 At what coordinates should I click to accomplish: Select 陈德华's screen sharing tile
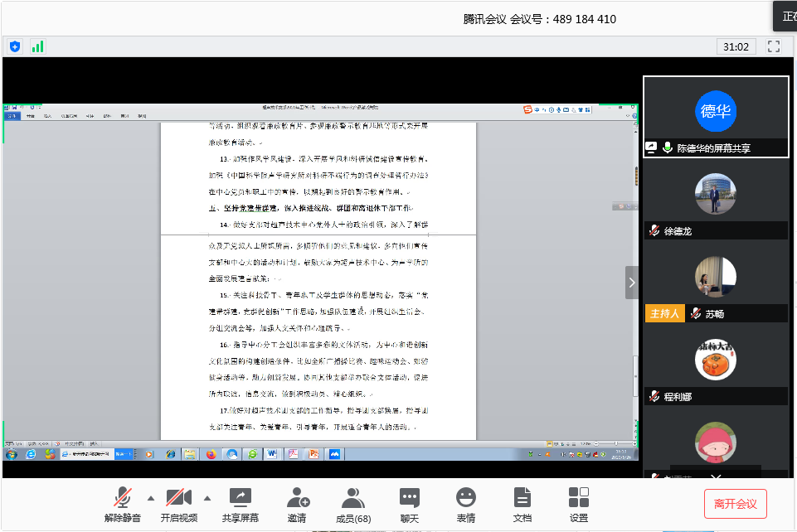(x=716, y=117)
